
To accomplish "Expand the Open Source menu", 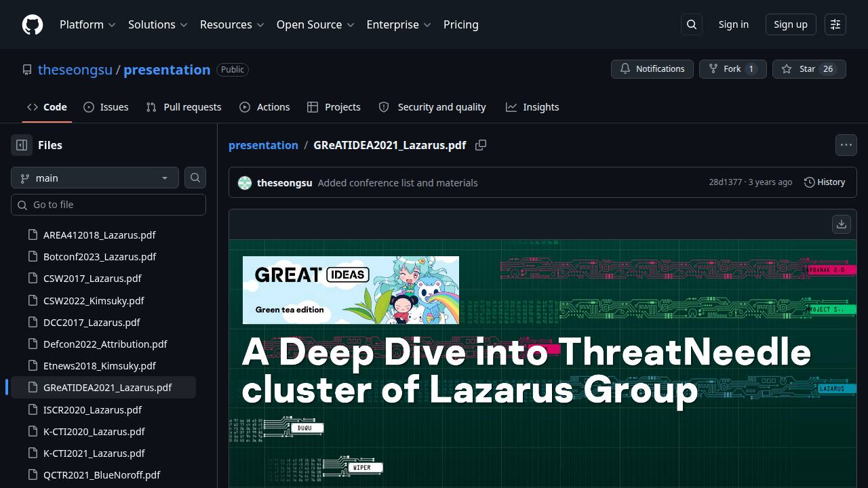I will [x=315, y=24].
